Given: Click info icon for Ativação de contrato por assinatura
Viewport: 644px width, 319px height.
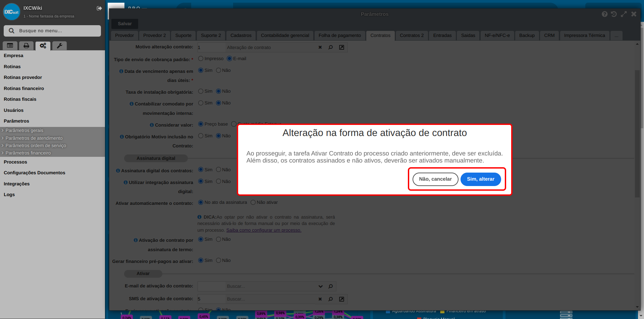Looking at the screenshot, I should point(136,240).
